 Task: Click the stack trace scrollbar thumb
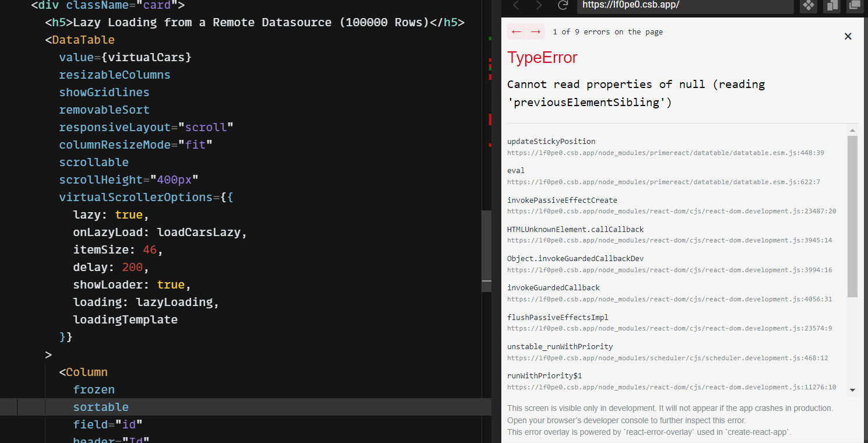coord(853,216)
